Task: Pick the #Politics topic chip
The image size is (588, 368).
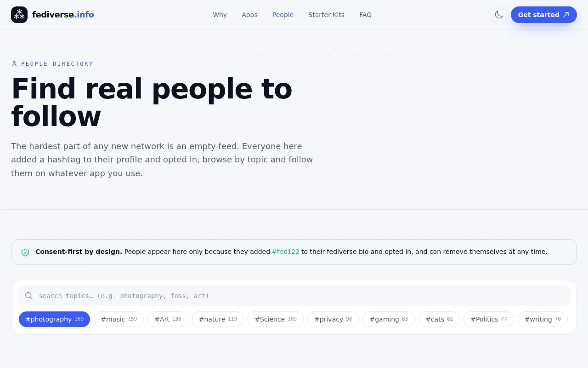Action: pyautogui.click(x=489, y=319)
